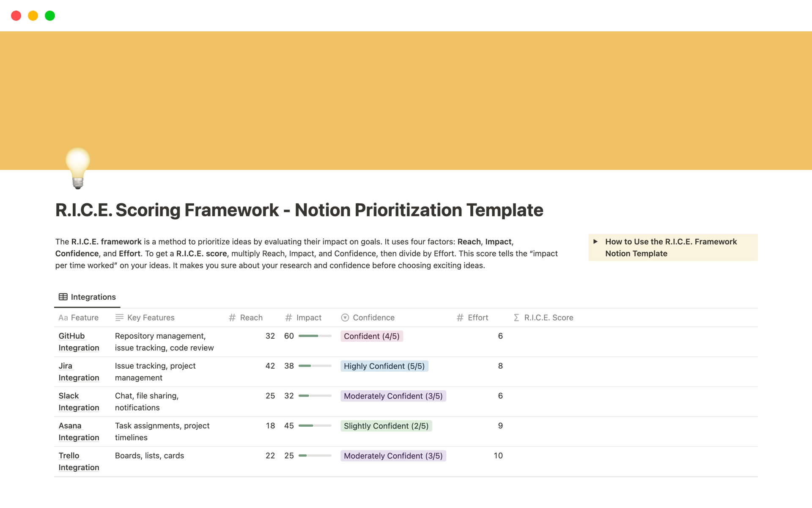Click the sigma icon in the R.I.C.E. Score header
The image size is (812, 508).
pos(516,317)
